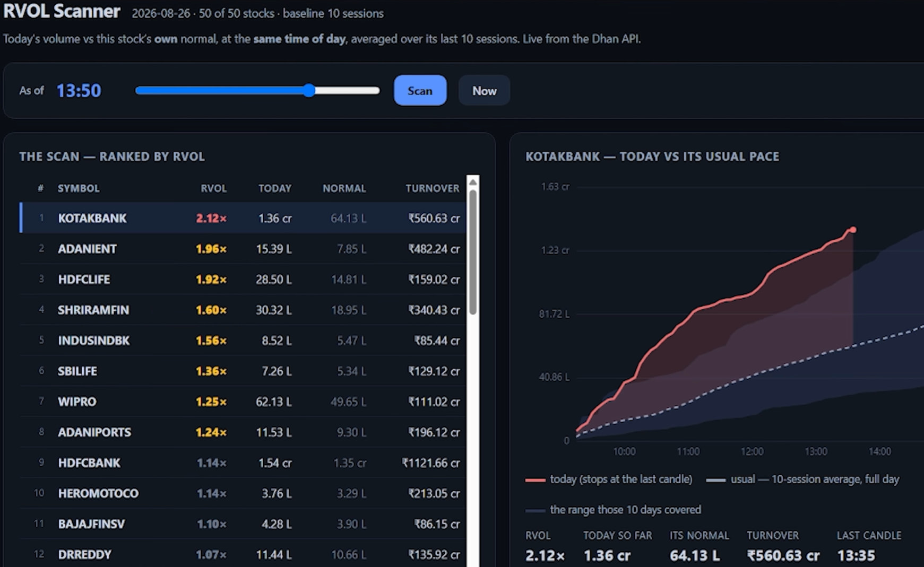Click the scan list scroll-up arrow
The width and height of the screenshot is (924, 567).
473,182
